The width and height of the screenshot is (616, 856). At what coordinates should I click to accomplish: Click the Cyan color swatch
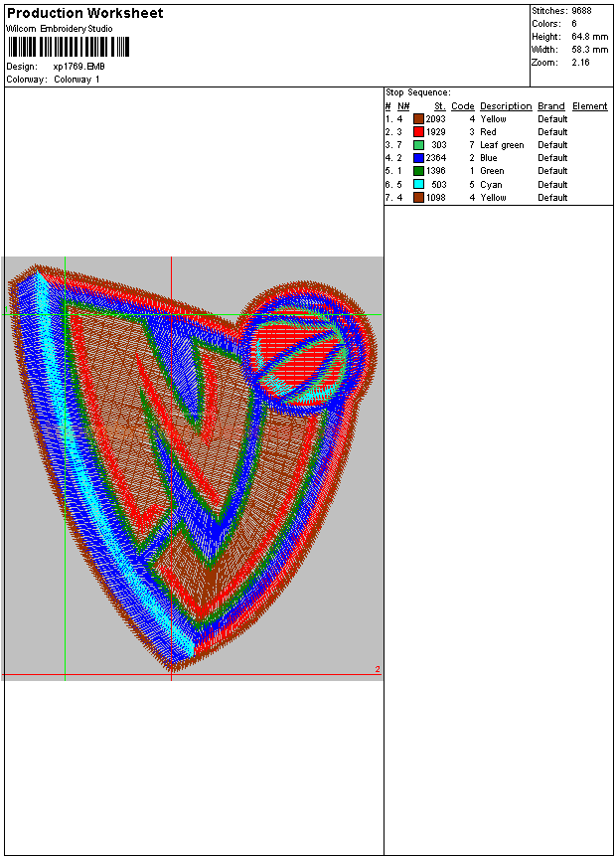[x=418, y=185]
